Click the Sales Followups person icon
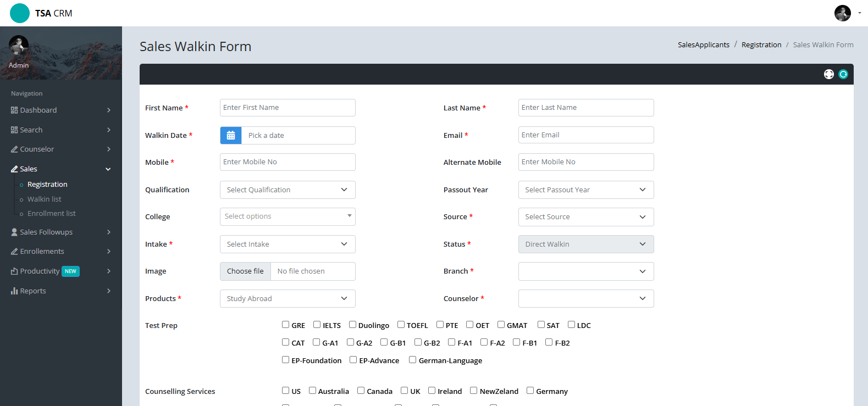This screenshot has height=406, width=868. [14, 232]
